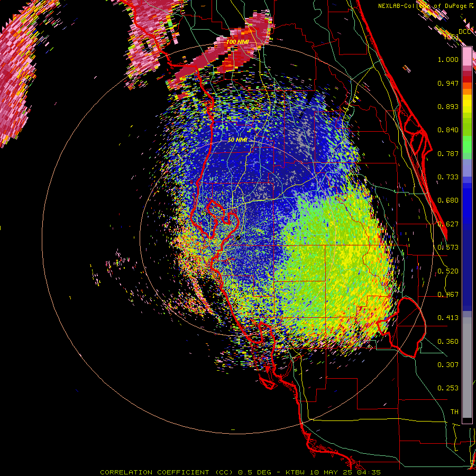Click the 0.627 value on the color scale

[448, 224]
